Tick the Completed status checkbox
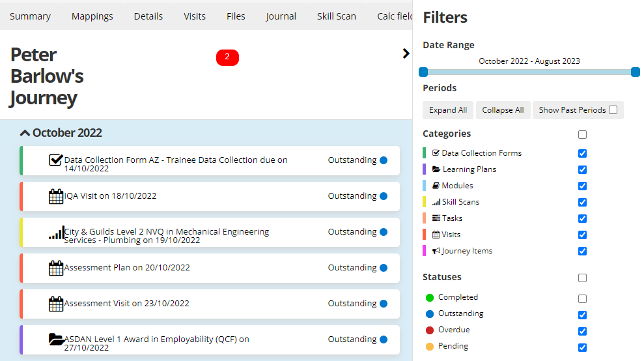 tap(582, 298)
